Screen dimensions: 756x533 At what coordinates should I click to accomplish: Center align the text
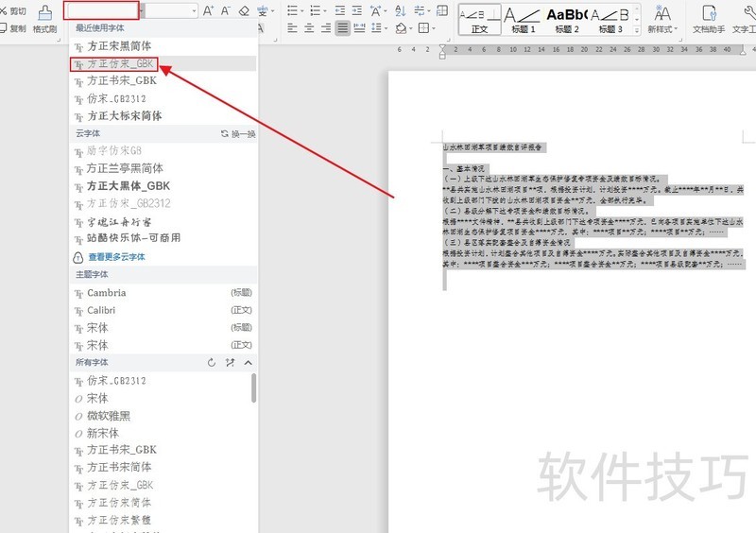point(309,28)
